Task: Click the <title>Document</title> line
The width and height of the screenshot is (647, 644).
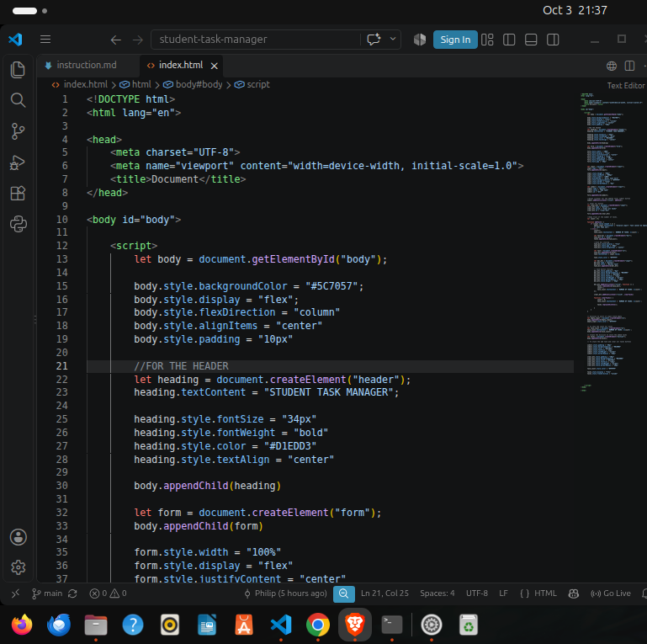Action: click(x=178, y=179)
